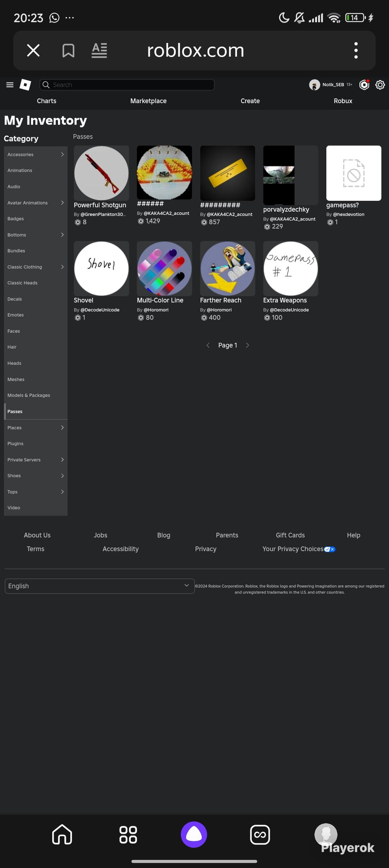Toggle the Your Privacy Choices switch icon
The image size is (389, 868).
(x=330, y=549)
